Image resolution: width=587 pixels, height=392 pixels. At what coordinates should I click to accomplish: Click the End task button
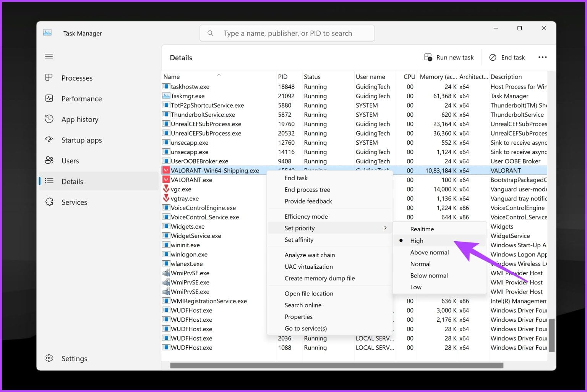(507, 57)
